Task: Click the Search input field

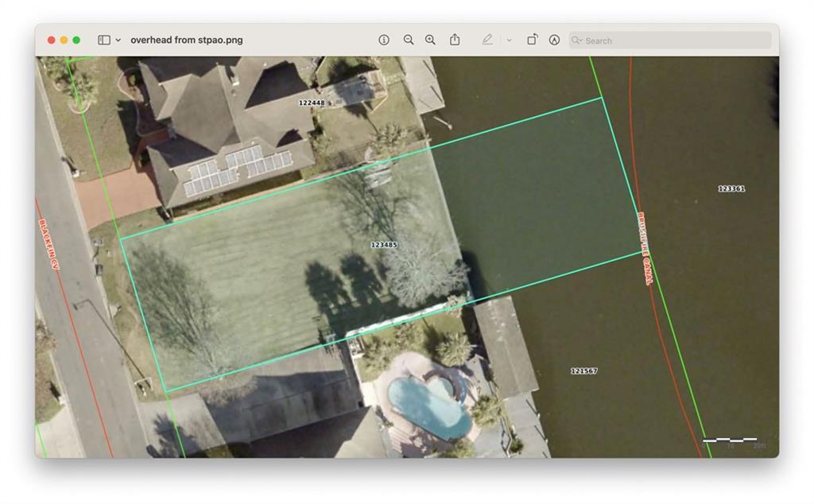Action: point(670,40)
